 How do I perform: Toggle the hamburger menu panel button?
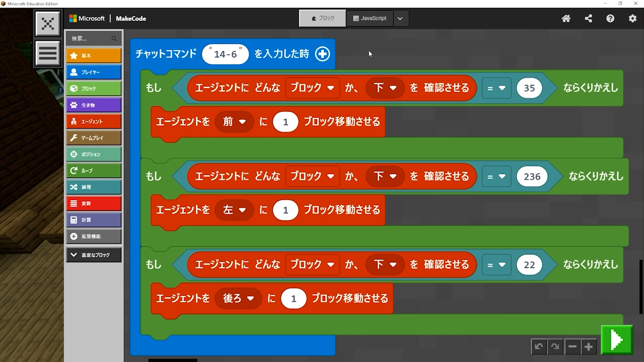pyautogui.click(x=48, y=53)
